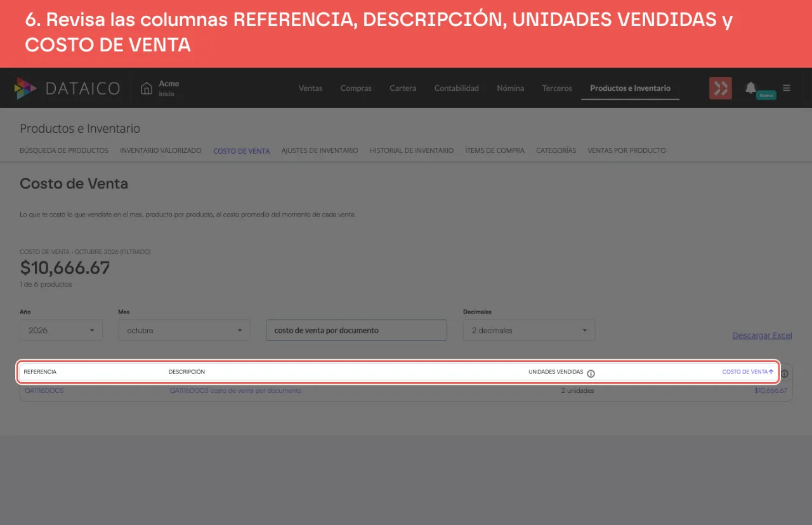Screen dimensions: 812x525
Task: Open the Mes octubre dropdown
Action: (x=184, y=330)
